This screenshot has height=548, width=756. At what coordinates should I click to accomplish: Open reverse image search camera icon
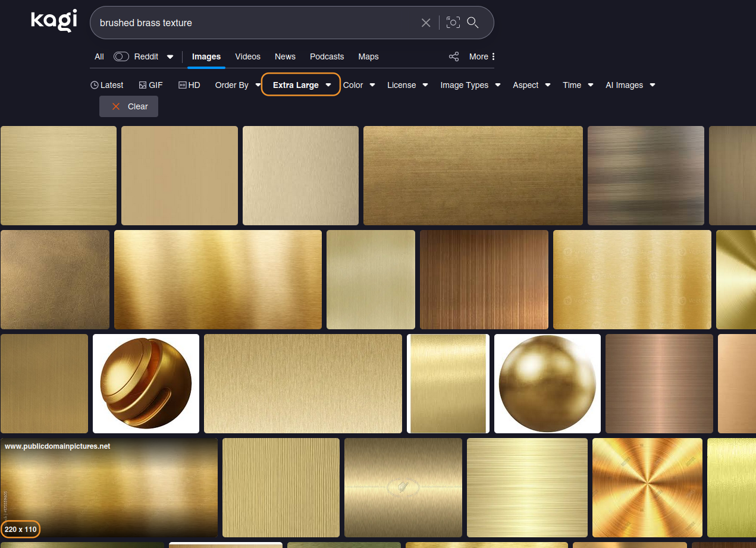[x=453, y=23]
